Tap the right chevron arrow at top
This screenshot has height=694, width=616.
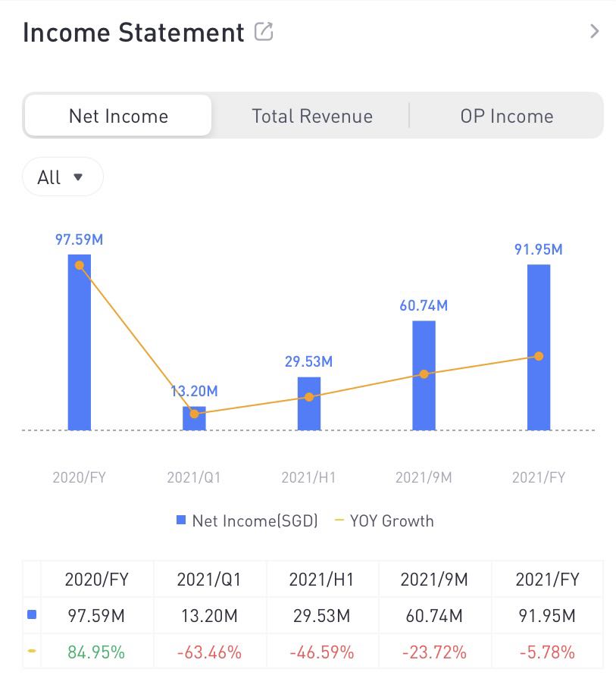(x=594, y=32)
